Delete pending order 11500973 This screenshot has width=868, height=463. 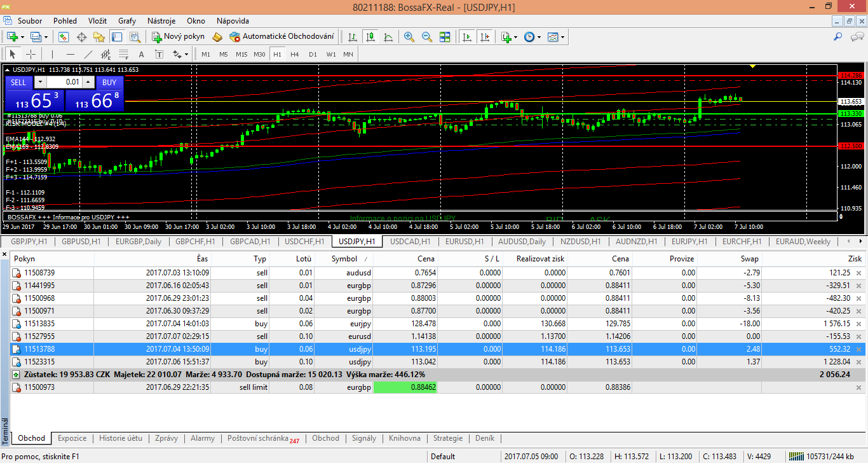(859, 387)
